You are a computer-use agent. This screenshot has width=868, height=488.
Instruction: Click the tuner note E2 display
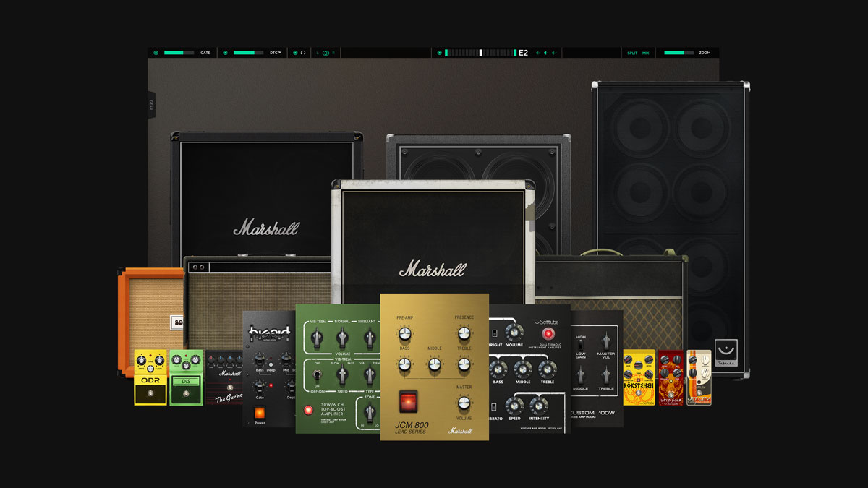523,53
